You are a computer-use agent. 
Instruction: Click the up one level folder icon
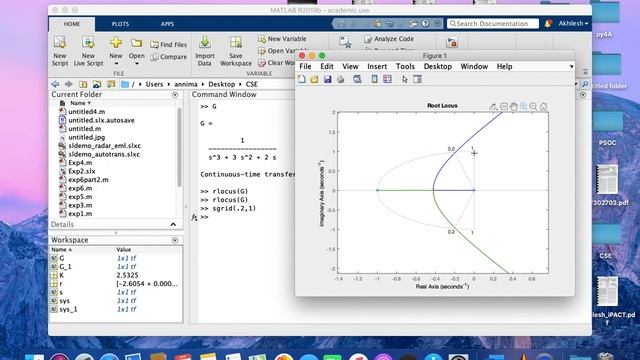(83, 84)
